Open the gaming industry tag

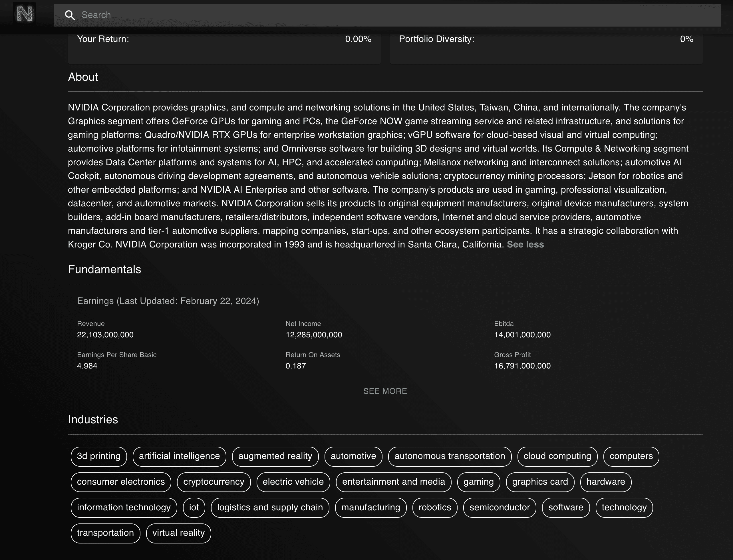[478, 482]
